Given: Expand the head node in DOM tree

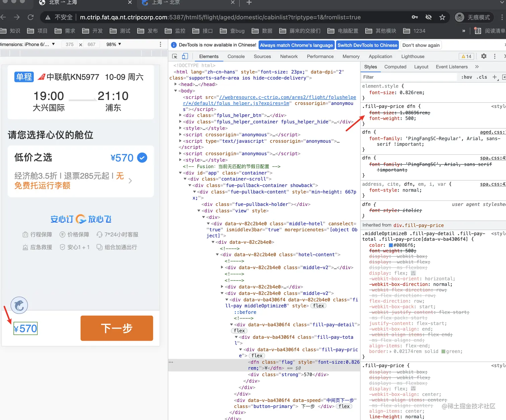Looking at the screenshot, I should point(175,84).
